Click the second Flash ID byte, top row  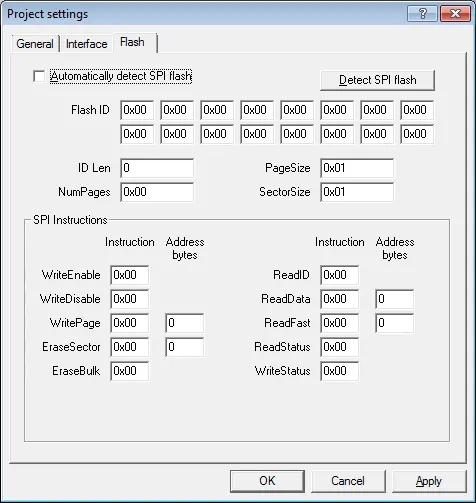pyautogui.click(x=177, y=110)
